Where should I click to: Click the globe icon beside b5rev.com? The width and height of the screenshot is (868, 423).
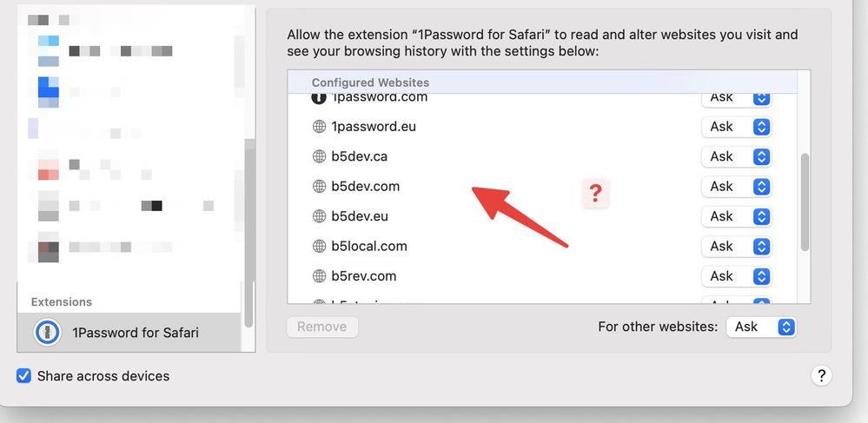(x=319, y=276)
